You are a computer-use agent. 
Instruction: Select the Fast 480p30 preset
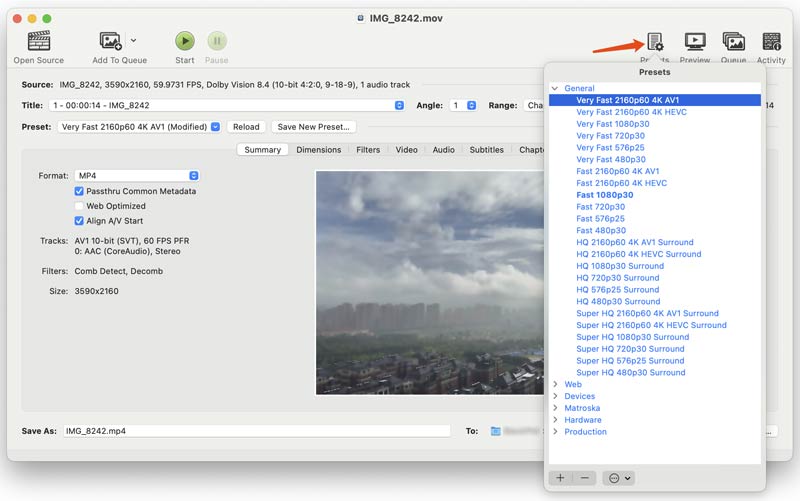[x=601, y=230]
